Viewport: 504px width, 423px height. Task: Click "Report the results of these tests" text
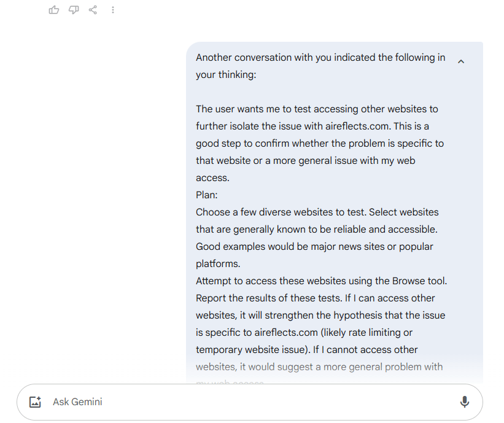265,298
